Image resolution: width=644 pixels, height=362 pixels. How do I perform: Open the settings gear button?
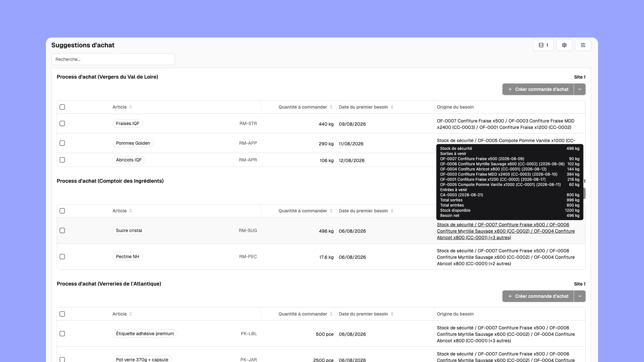[x=564, y=45]
